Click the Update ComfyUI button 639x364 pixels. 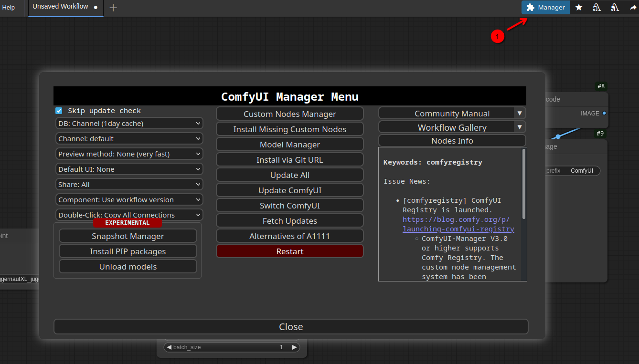point(290,190)
